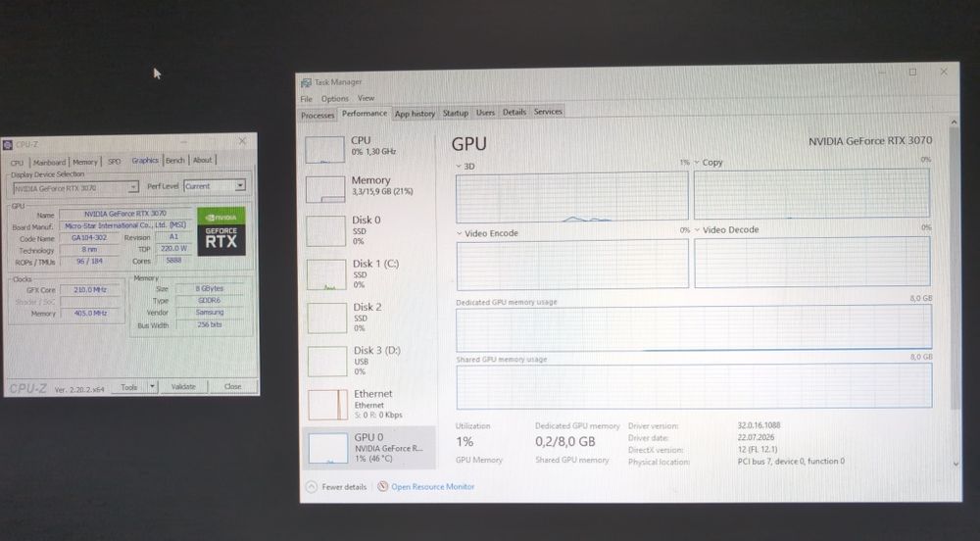Close the Task Manager window
The image size is (980, 541).
[x=944, y=72]
